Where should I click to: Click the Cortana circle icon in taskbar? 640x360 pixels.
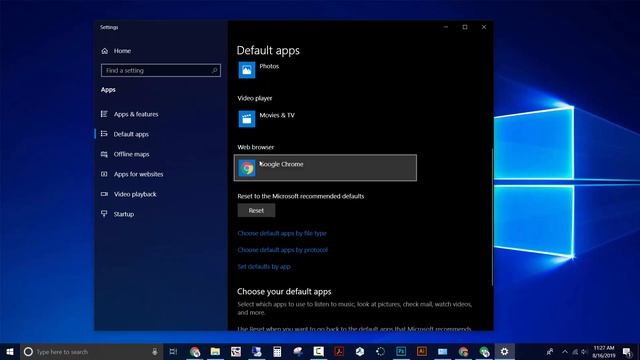28,351
